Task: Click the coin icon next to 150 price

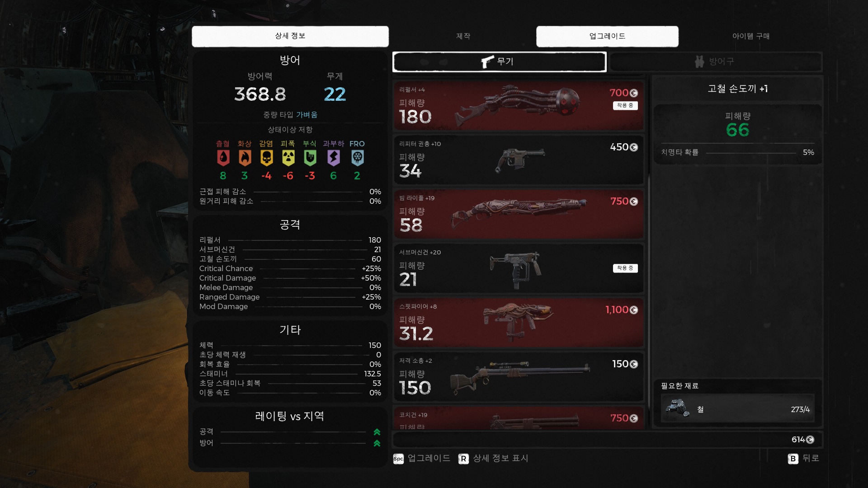Action: pyautogui.click(x=634, y=364)
